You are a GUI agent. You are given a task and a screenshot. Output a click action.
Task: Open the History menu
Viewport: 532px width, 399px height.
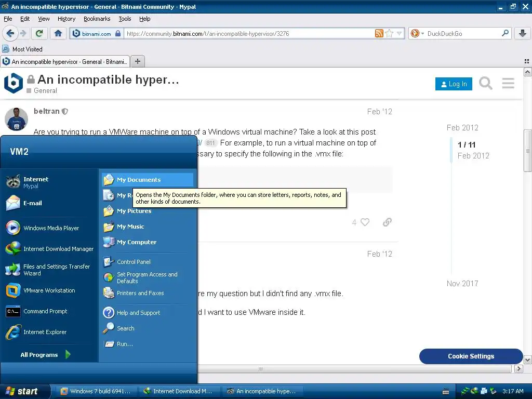click(66, 19)
